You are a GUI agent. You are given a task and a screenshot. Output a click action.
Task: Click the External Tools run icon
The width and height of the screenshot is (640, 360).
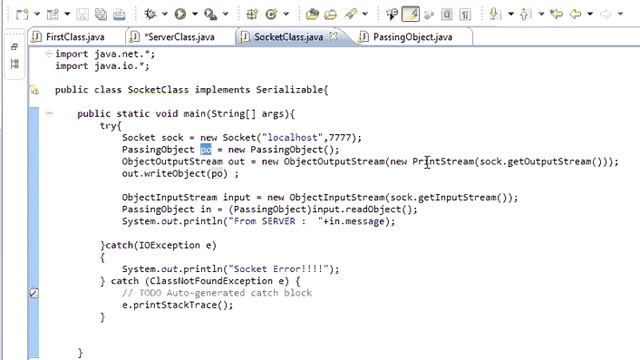[210, 14]
